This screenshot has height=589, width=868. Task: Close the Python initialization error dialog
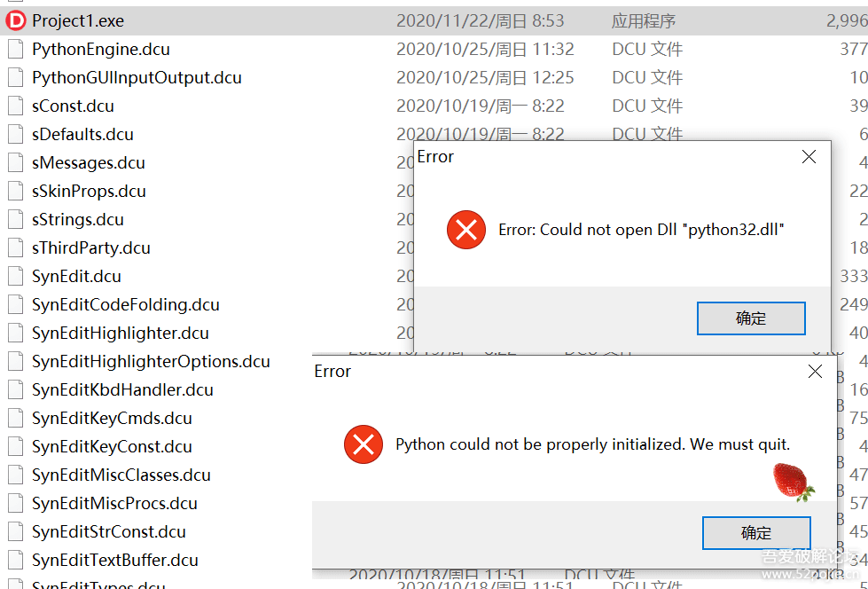pos(815,371)
